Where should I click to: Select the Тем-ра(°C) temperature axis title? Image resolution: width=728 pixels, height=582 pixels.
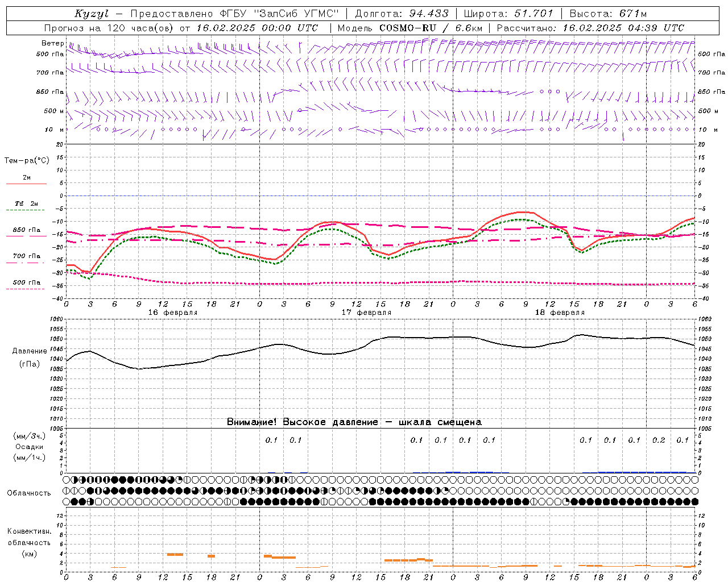pos(27,160)
